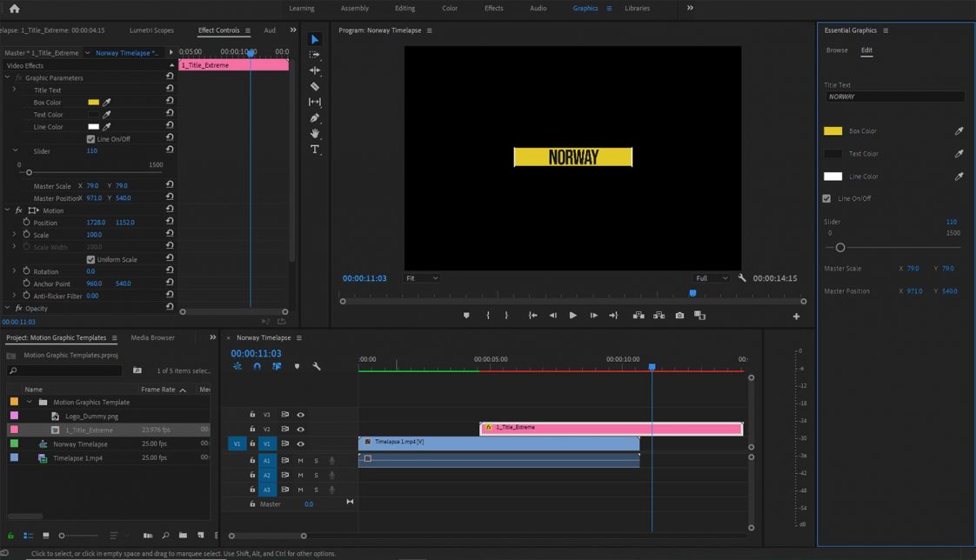Select the Hand tool
This screenshot has height=560, width=976.
[315, 134]
